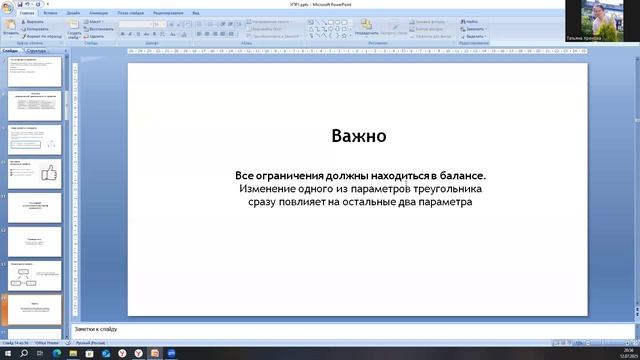Align text right
Viewport: 640px width, 360px height.
pos(215,34)
